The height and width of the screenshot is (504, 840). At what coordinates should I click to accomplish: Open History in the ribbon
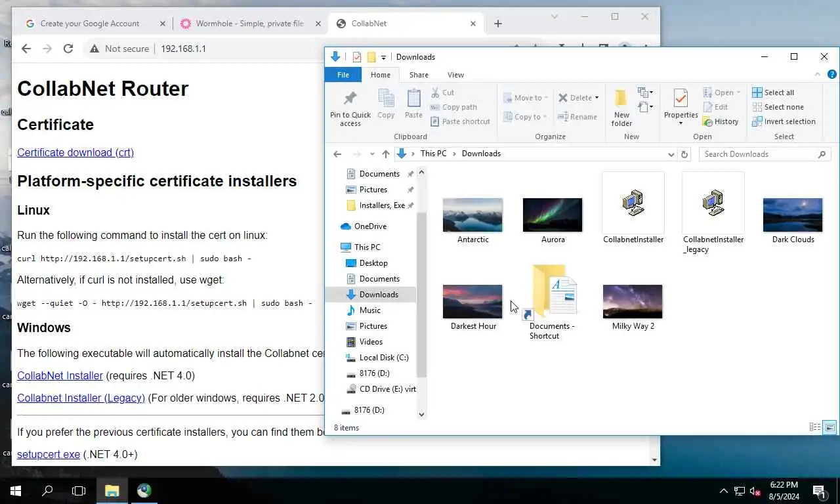[721, 121]
